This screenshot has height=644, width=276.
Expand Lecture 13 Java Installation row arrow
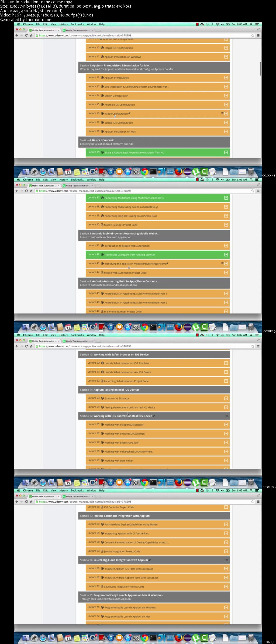pyautogui.click(x=226, y=87)
